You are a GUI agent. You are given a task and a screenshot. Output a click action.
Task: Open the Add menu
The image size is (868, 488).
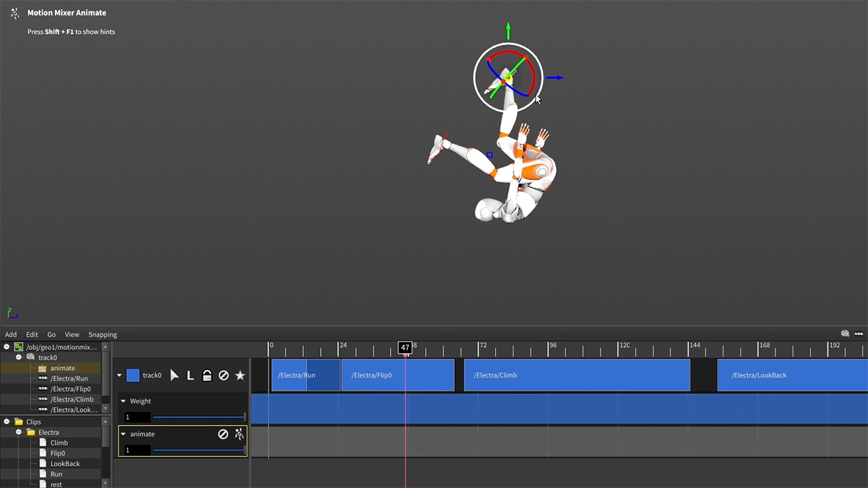(x=11, y=335)
